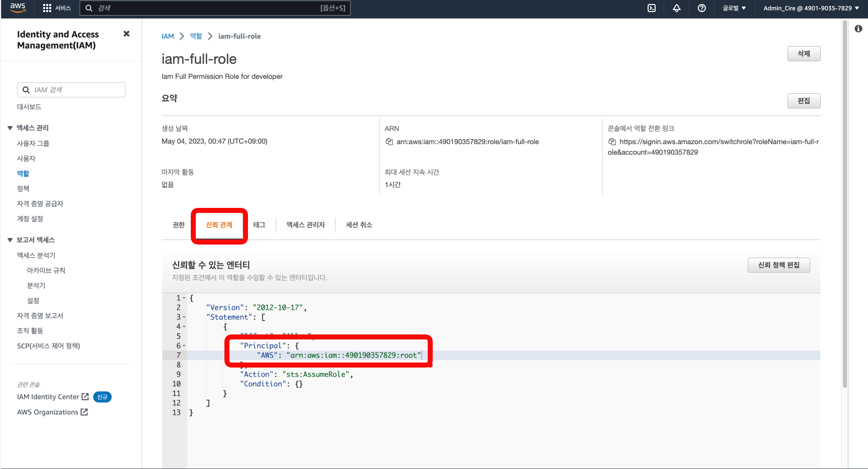Open 설정 sub-item in the sidebar
Screen dimensions: 868x469
(33, 301)
